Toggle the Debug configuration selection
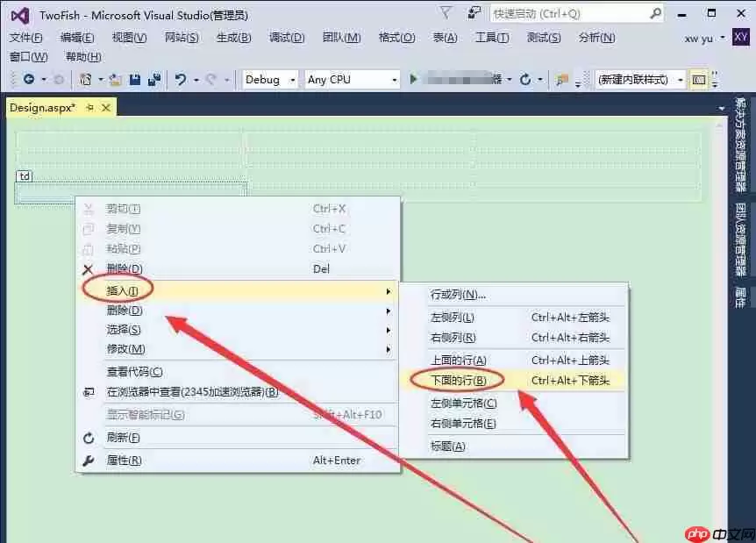 266,79
